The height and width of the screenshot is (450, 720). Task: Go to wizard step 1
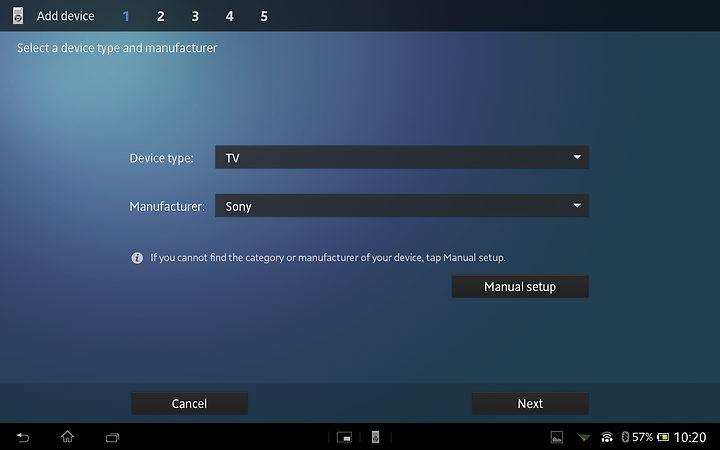click(x=126, y=17)
